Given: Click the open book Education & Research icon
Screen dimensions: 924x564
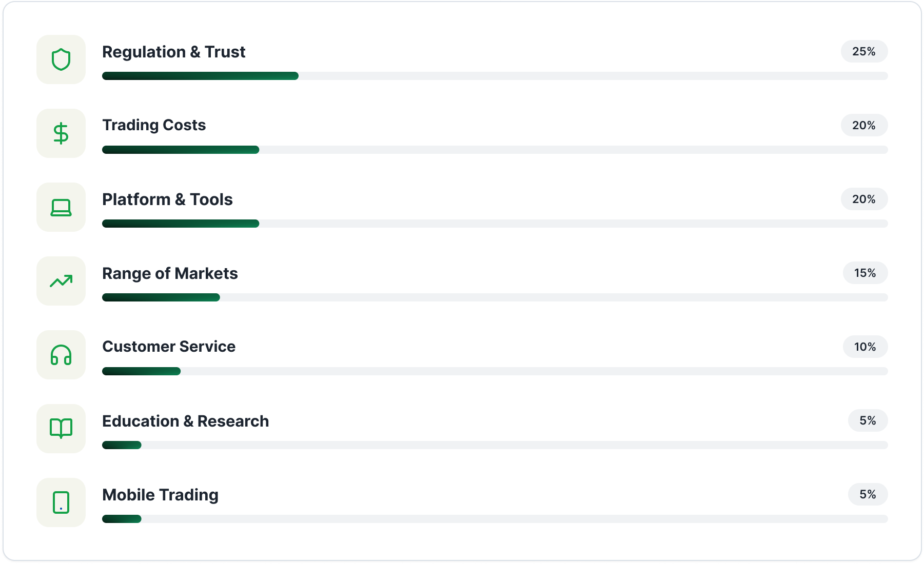Looking at the screenshot, I should [x=61, y=429].
